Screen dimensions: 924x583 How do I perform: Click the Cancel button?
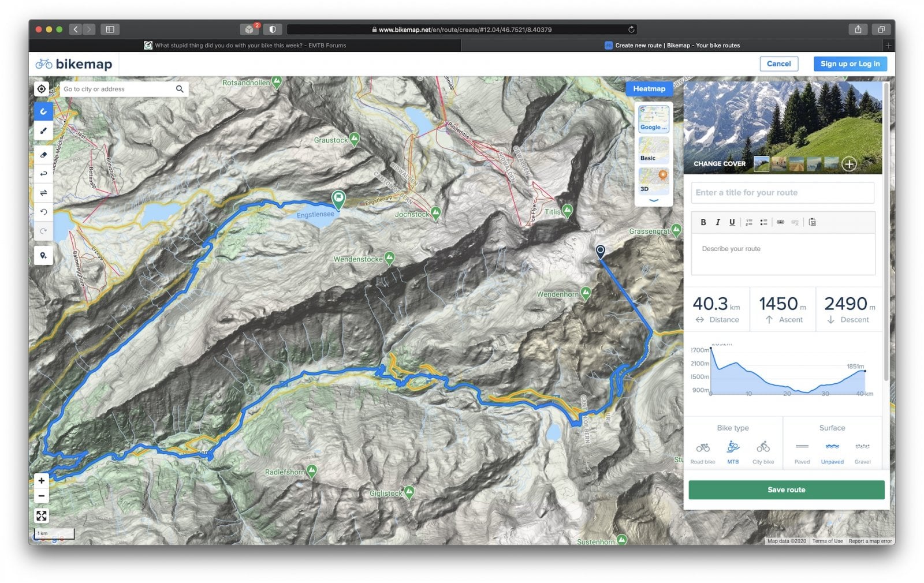coord(779,64)
